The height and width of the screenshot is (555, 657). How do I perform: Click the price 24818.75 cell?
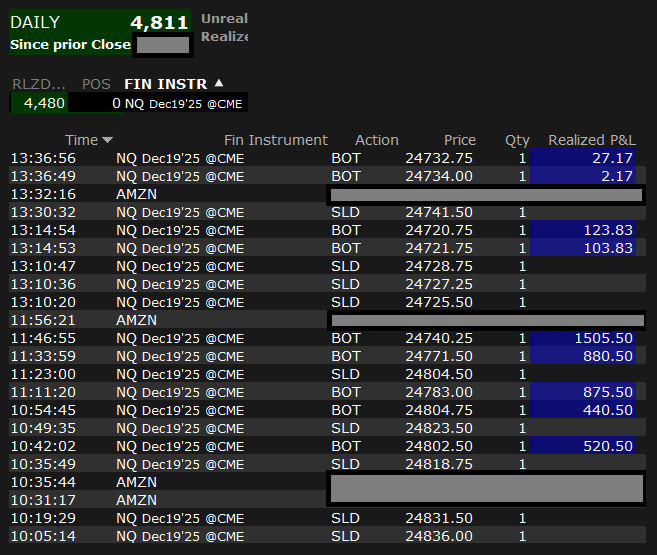pos(439,465)
